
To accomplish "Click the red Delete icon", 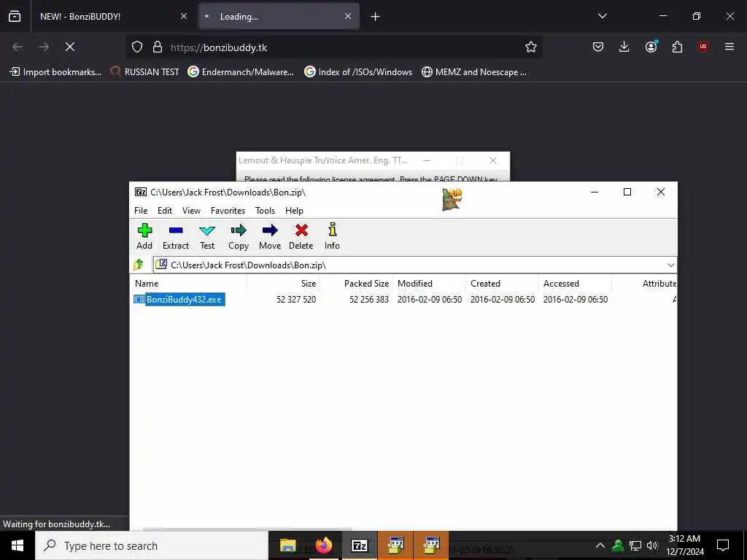I will click(301, 237).
